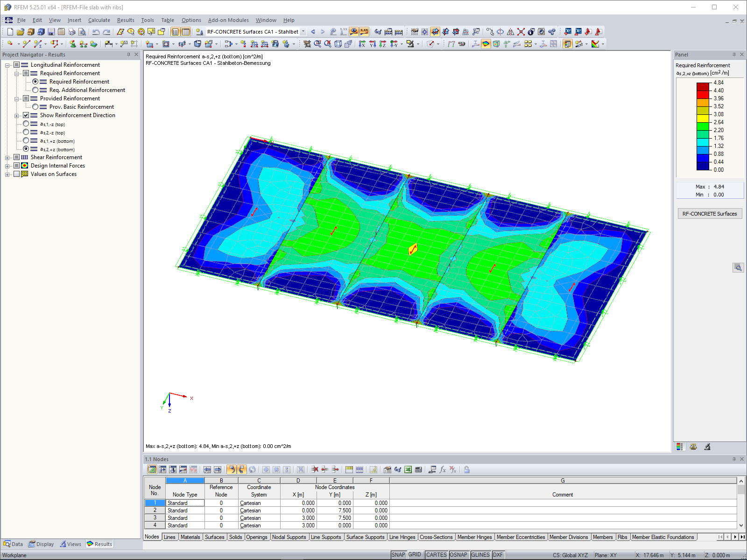Toggle the isosurfaces results display icon

[x=486, y=44]
